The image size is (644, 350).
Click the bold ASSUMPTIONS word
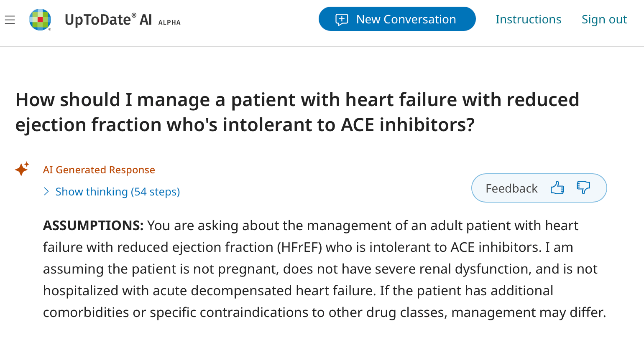click(x=93, y=226)
